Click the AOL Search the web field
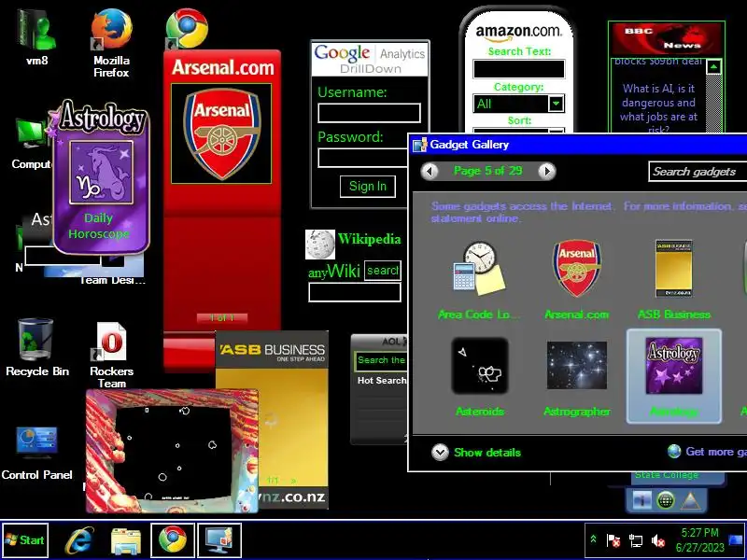The height and width of the screenshot is (560, 747). coord(381,360)
